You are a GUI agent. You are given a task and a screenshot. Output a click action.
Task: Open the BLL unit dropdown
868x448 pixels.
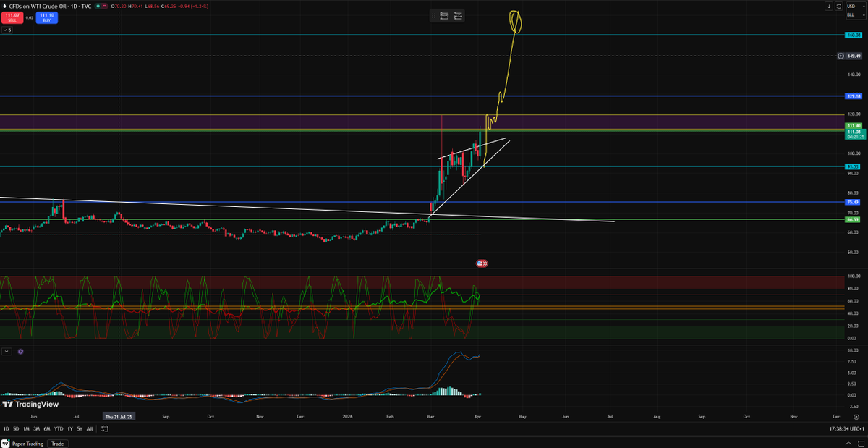[854, 14]
